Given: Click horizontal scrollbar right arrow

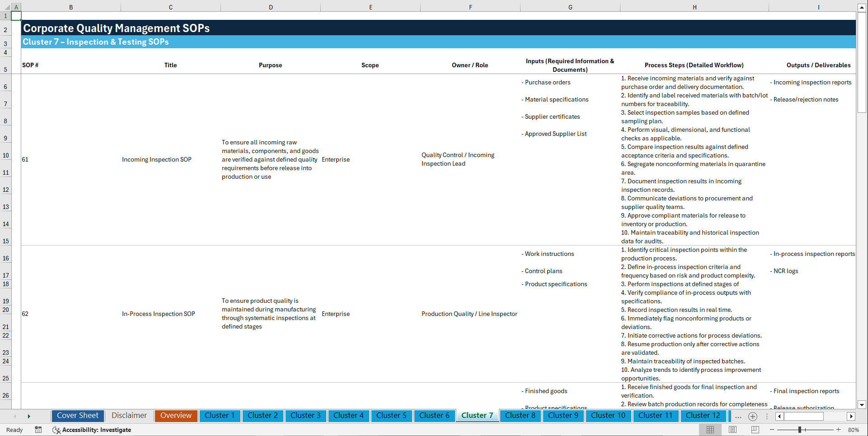Looking at the screenshot, I should (x=851, y=416).
